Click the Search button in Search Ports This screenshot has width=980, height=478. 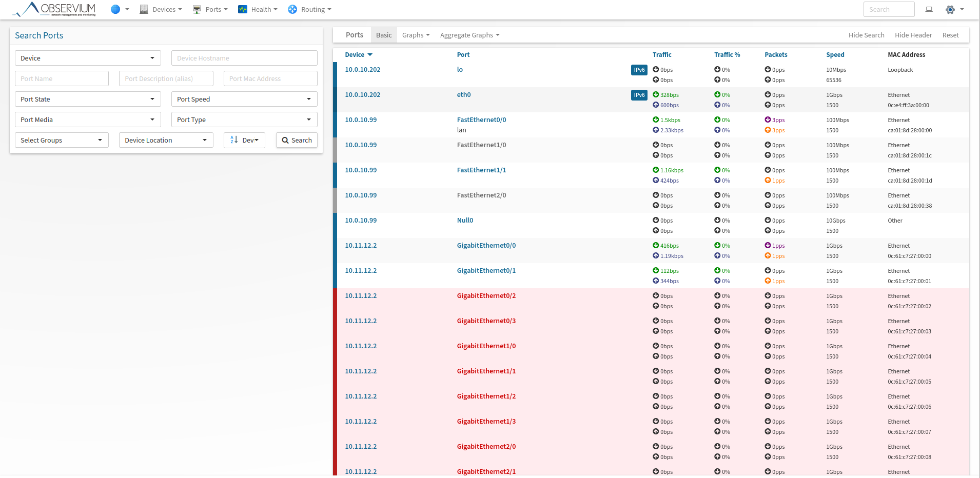[297, 140]
